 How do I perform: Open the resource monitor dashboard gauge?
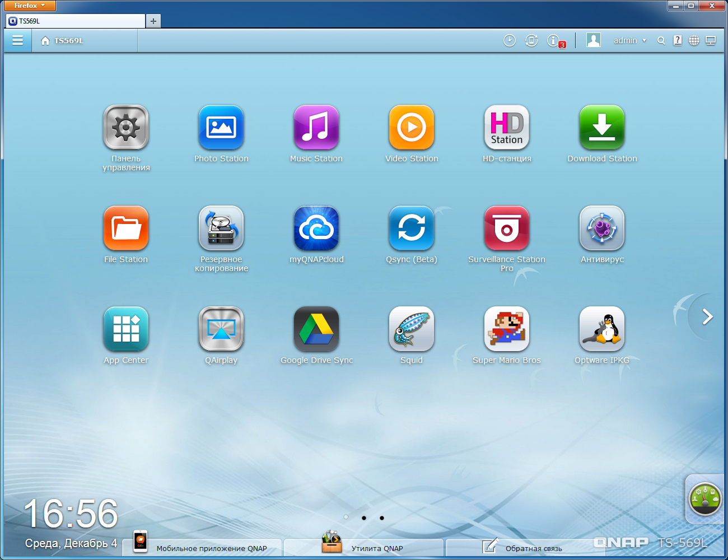click(x=705, y=499)
